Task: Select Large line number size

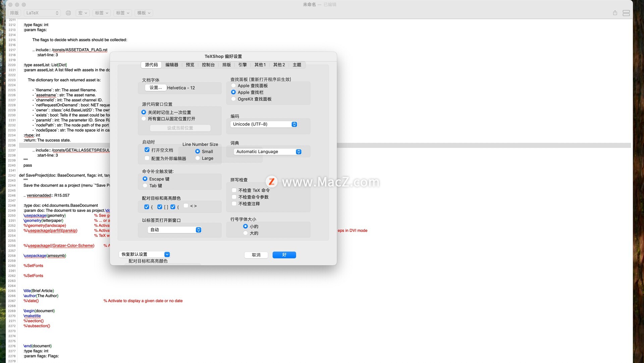Action: 198,158
